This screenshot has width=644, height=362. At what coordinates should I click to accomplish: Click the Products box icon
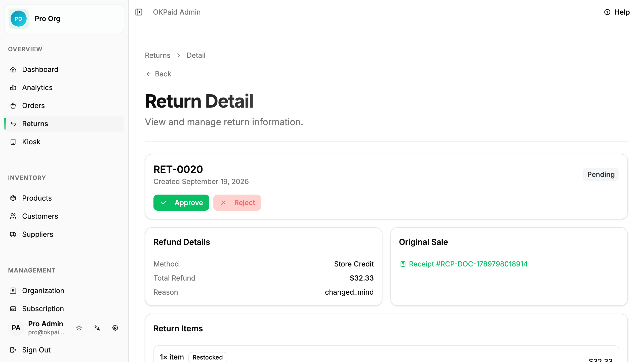tap(13, 198)
